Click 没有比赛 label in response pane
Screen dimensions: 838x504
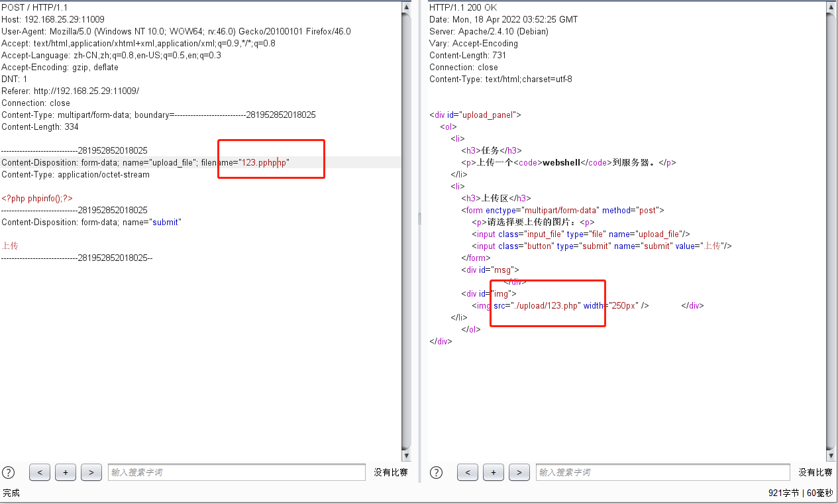point(815,472)
